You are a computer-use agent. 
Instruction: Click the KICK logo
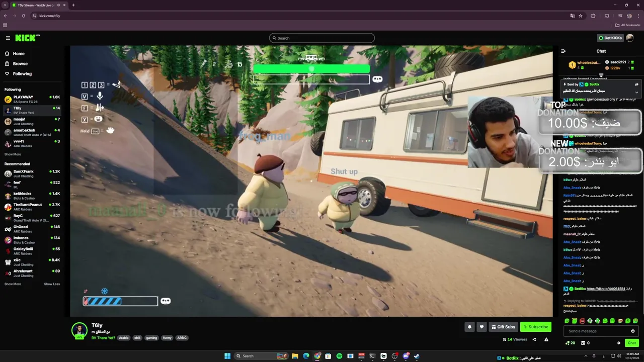(27, 38)
